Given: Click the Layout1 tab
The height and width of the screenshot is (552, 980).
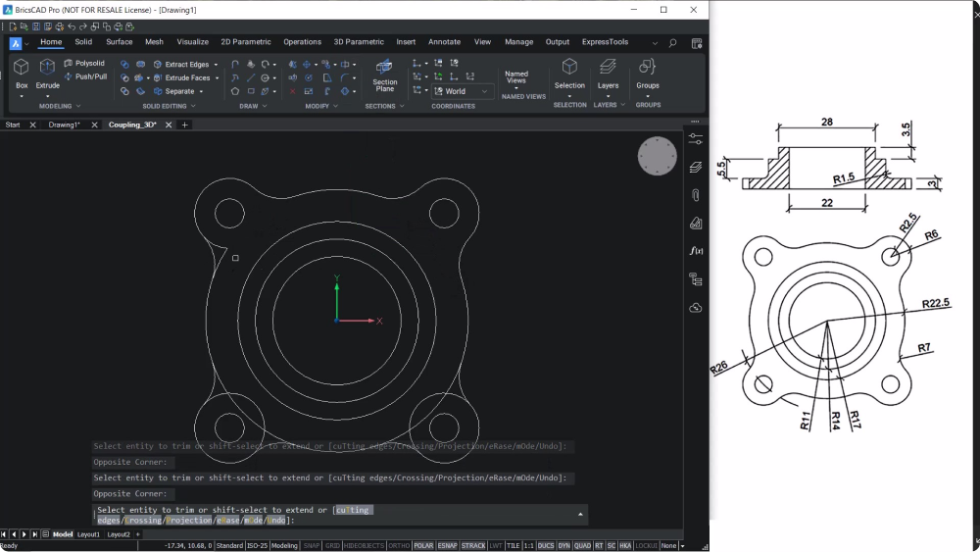Looking at the screenshot, I should tap(89, 534).
